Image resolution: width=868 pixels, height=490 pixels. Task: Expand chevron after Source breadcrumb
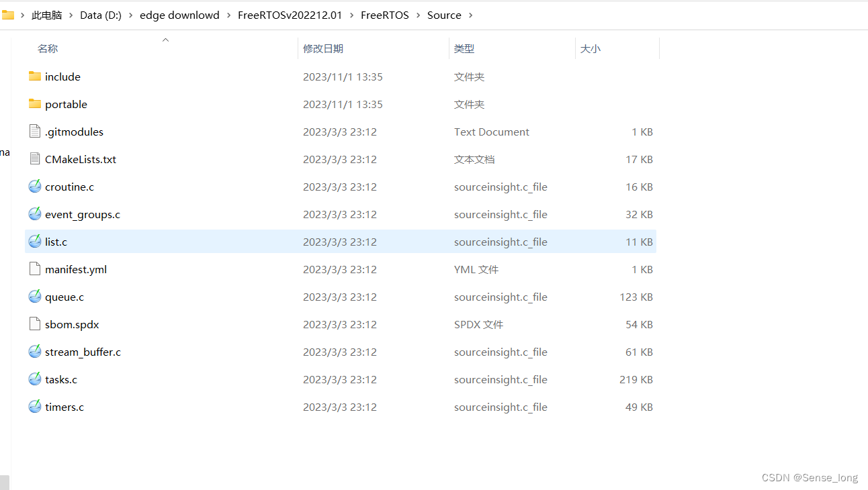470,15
